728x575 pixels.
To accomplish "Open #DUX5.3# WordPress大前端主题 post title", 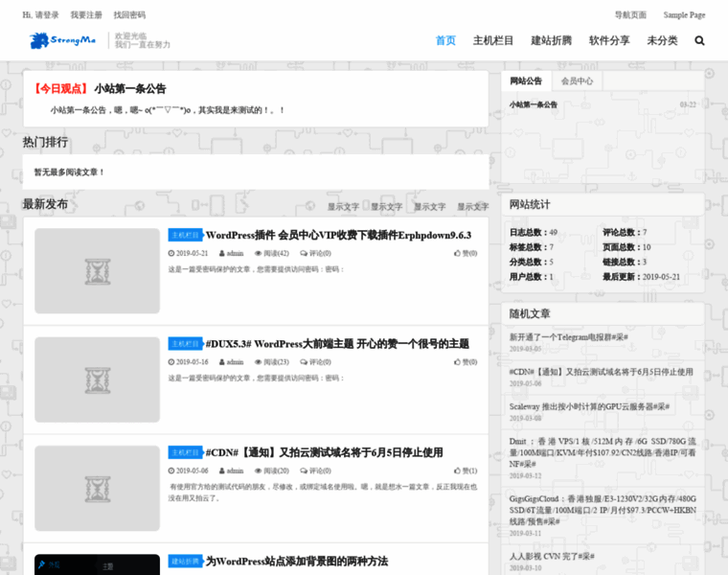I will [x=337, y=344].
